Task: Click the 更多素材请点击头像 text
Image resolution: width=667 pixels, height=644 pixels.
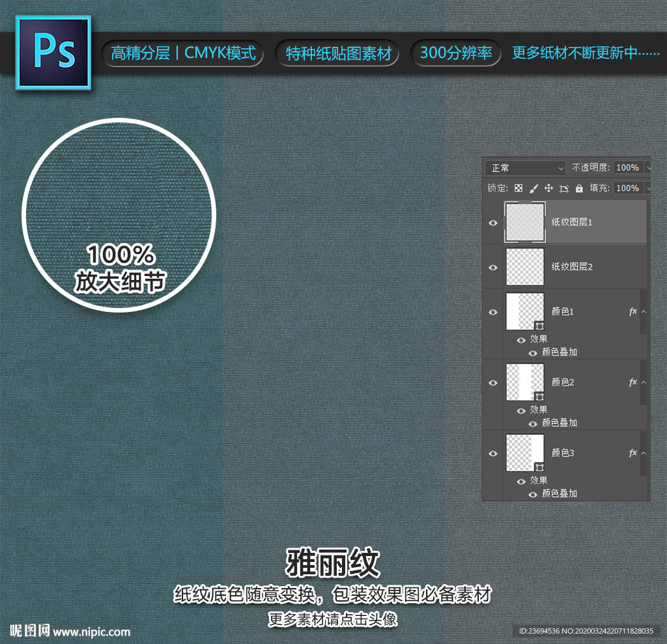Action: click(333, 619)
